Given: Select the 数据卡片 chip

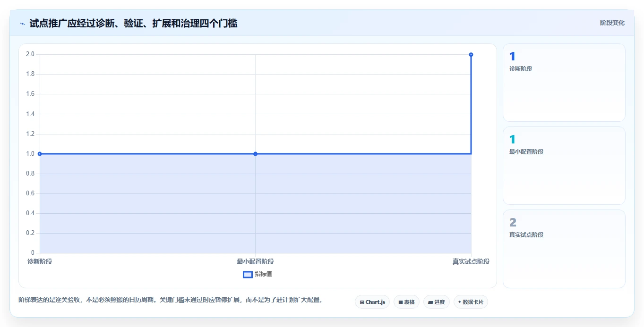Looking at the screenshot, I should tap(471, 302).
